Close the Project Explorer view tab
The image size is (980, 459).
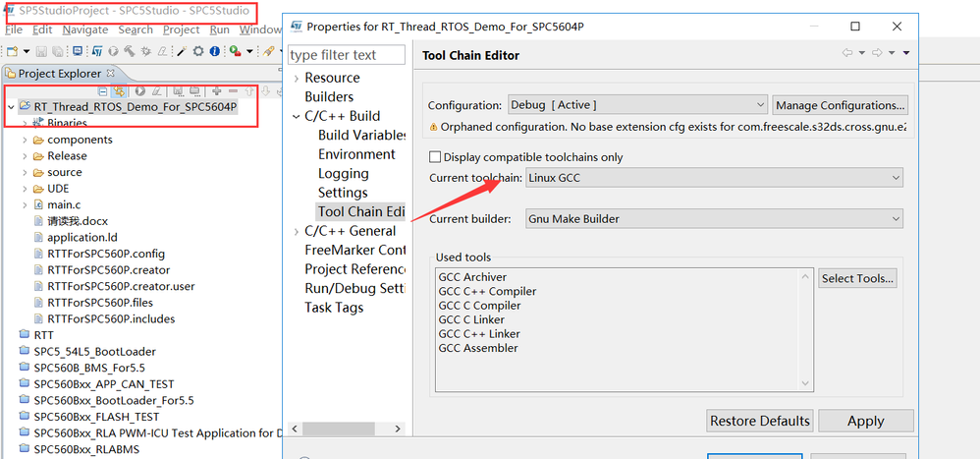111,73
